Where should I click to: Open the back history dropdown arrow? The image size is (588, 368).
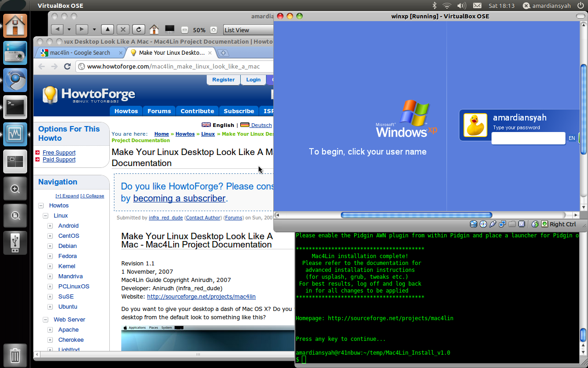[x=69, y=29]
